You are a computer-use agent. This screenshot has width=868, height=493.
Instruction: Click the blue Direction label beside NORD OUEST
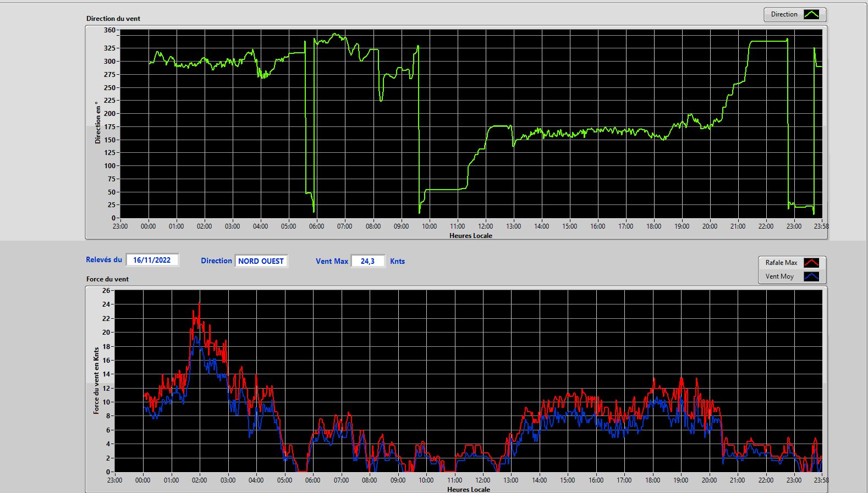[x=216, y=261]
